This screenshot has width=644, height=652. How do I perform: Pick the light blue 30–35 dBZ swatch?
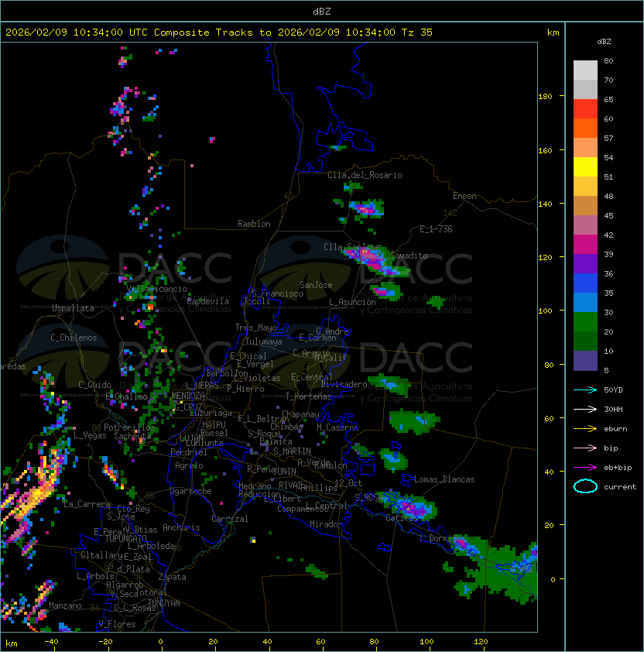(585, 302)
